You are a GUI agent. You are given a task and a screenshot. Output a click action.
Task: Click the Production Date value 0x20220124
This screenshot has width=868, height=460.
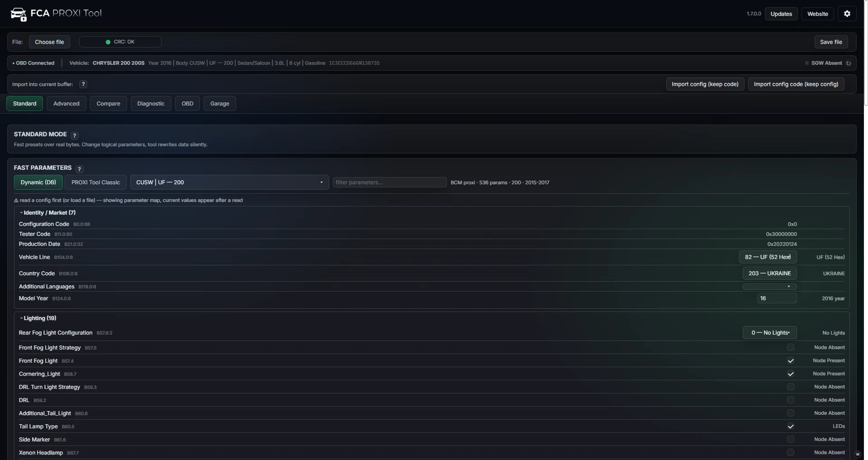pyautogui.click(x=782, y=244)
